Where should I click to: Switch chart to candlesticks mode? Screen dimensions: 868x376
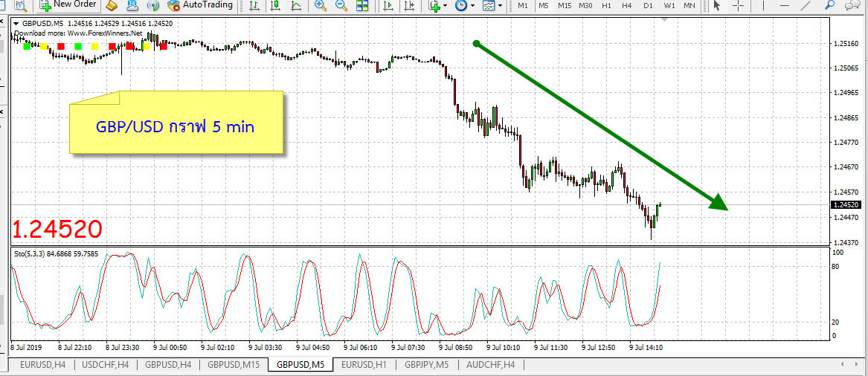[276, 6]
